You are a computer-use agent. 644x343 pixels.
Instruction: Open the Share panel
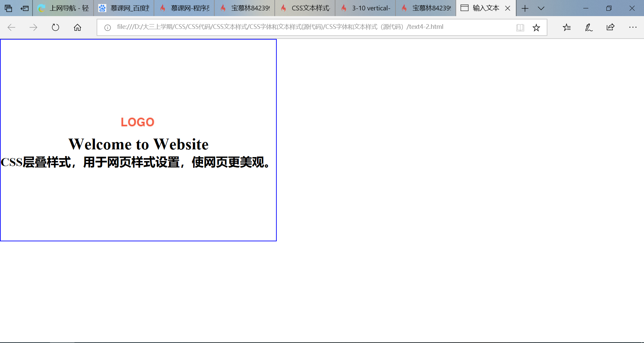(610, 27)
